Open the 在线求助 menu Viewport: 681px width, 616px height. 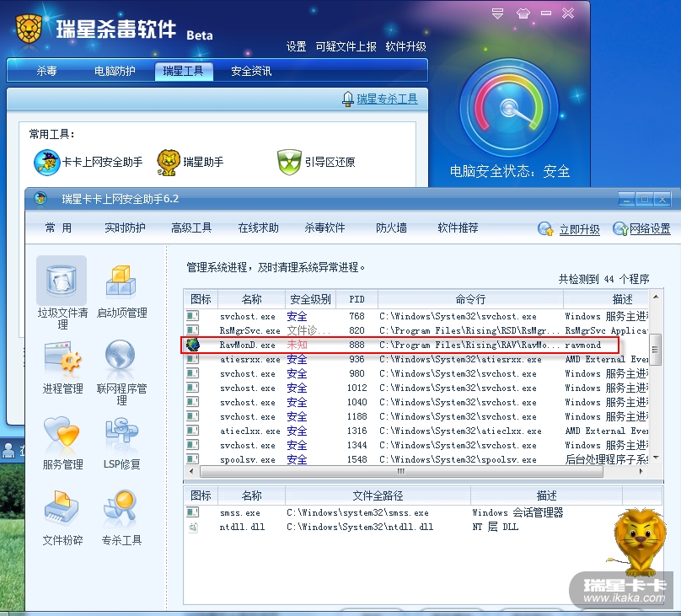(258, 228)
